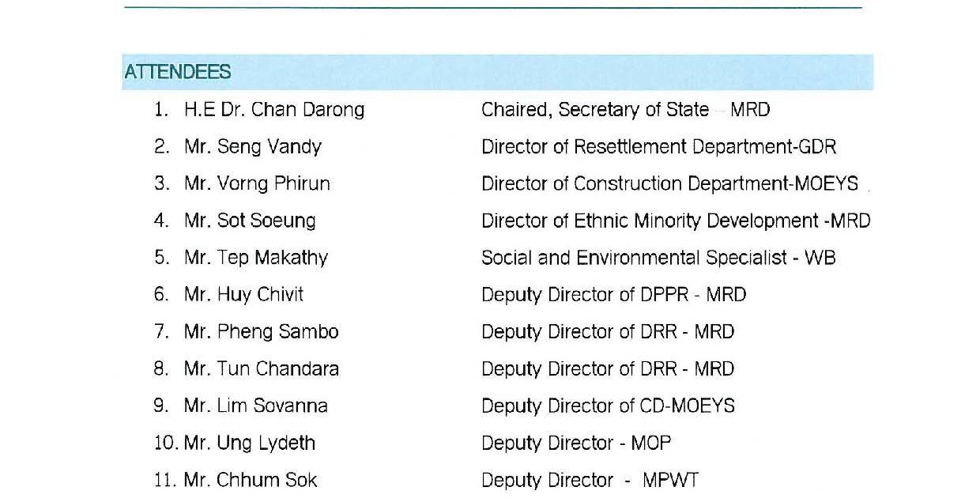Click on Mr. Ung Lydeth
Image resolution: width=980 pixels, height=502 pixels.
pyautogui.click(x=250, y=443)
